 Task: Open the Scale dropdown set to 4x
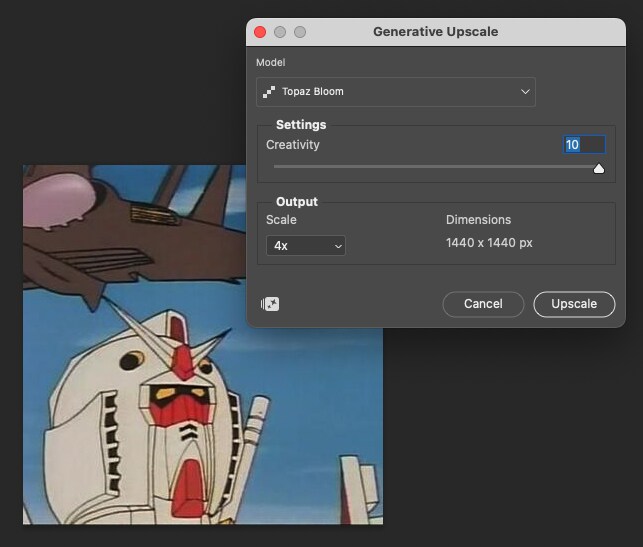point(305,246)
